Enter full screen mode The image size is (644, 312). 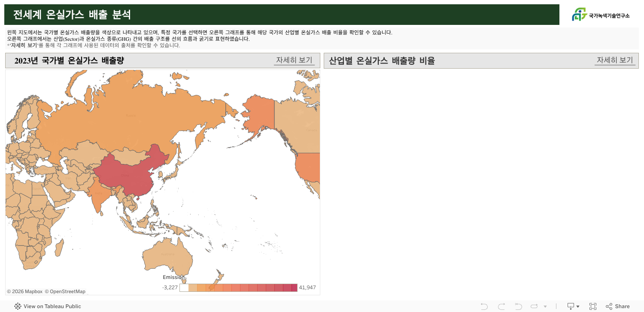593,306
